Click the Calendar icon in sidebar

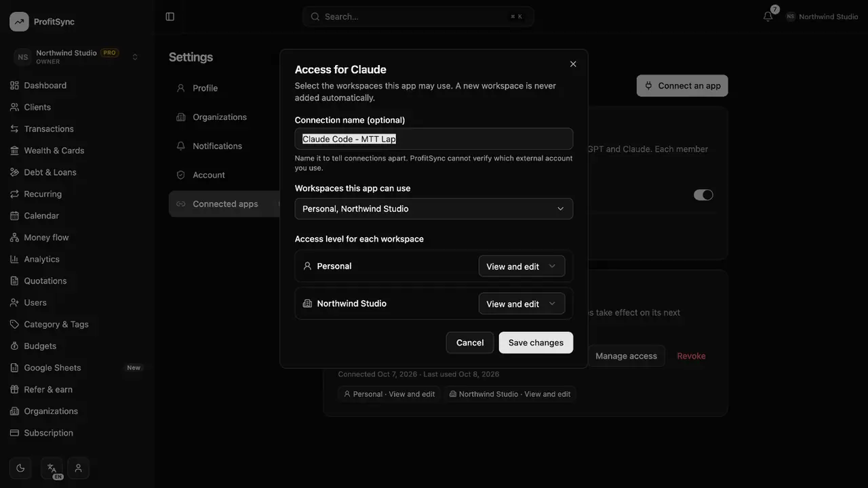[x=14, y=216]
